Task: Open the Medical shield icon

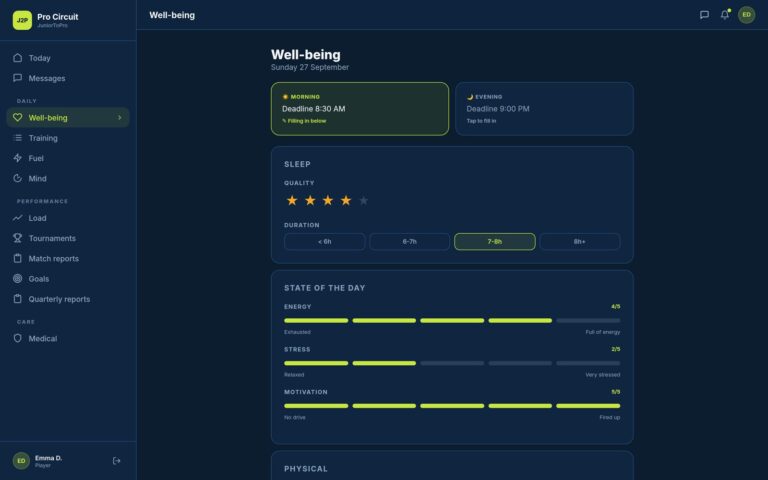Action: point(18,338)
